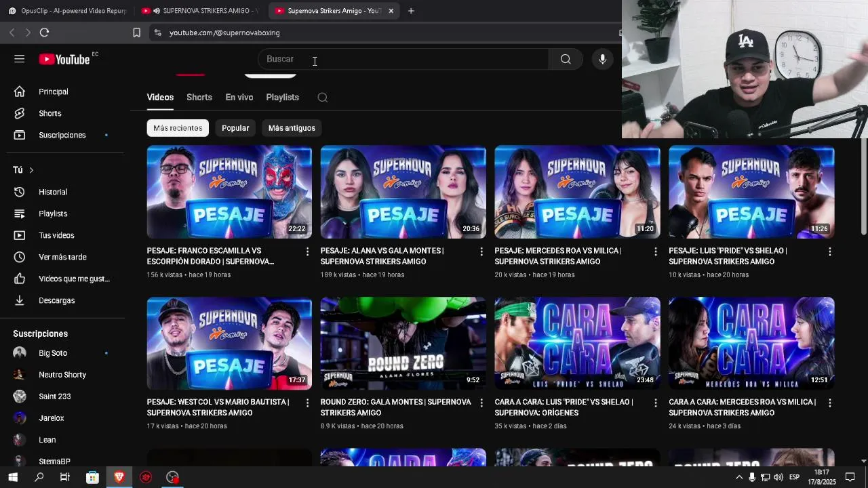The image size is (868, 488).
Task: Open Big Soto subscription channel
Action: point(62,353)
